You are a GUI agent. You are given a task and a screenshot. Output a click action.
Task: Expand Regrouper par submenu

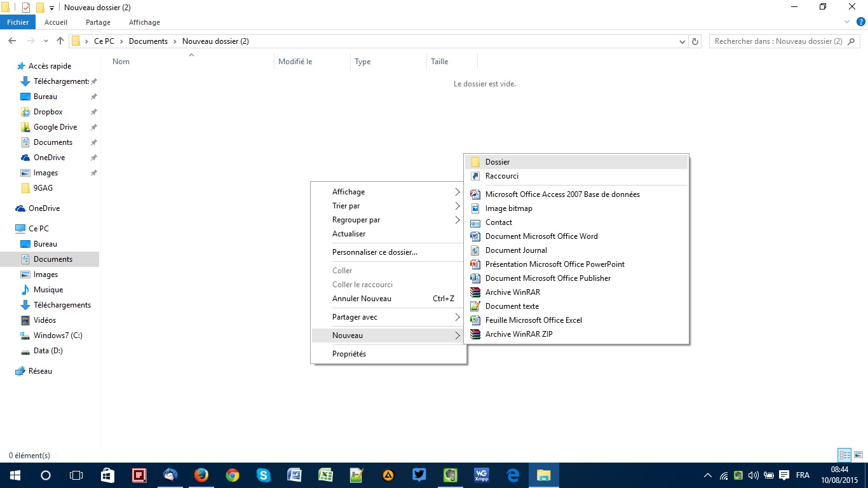pyautogui.click(x=388, y=220)
